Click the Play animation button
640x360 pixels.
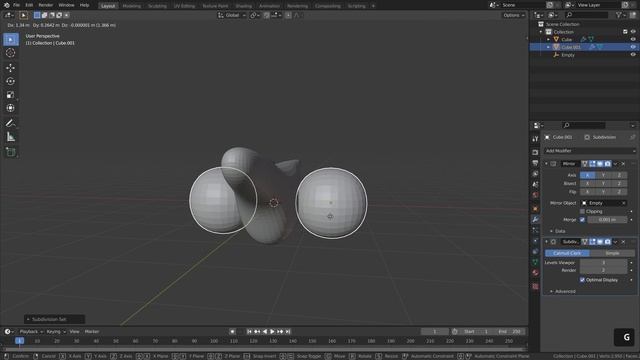272,332
